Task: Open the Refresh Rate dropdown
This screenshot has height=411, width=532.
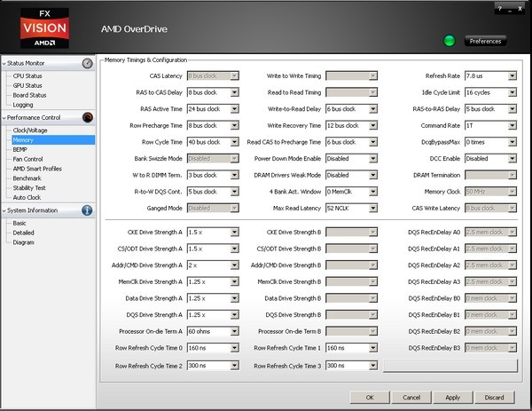Action: [x=512, y=76]
